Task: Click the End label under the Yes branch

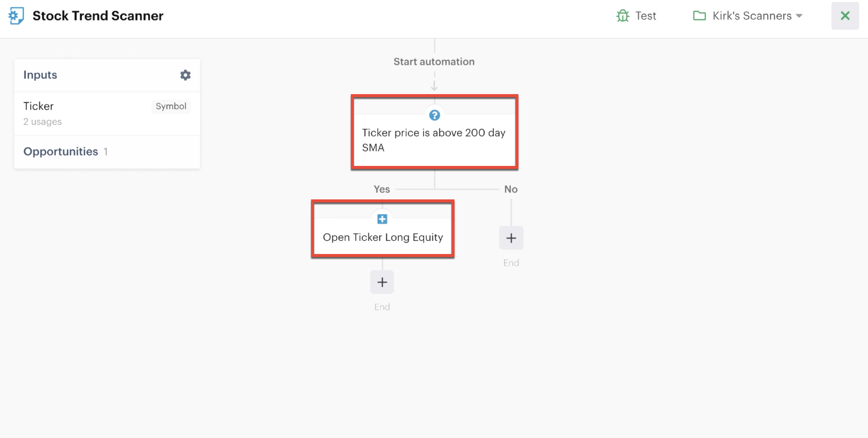Action: coord(382,307)
